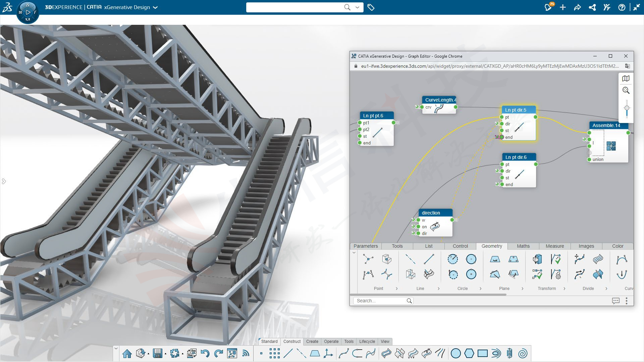Toggle the minimap icon in Graph Editor
Screen dimensions: 644x362
click(626, 78)
